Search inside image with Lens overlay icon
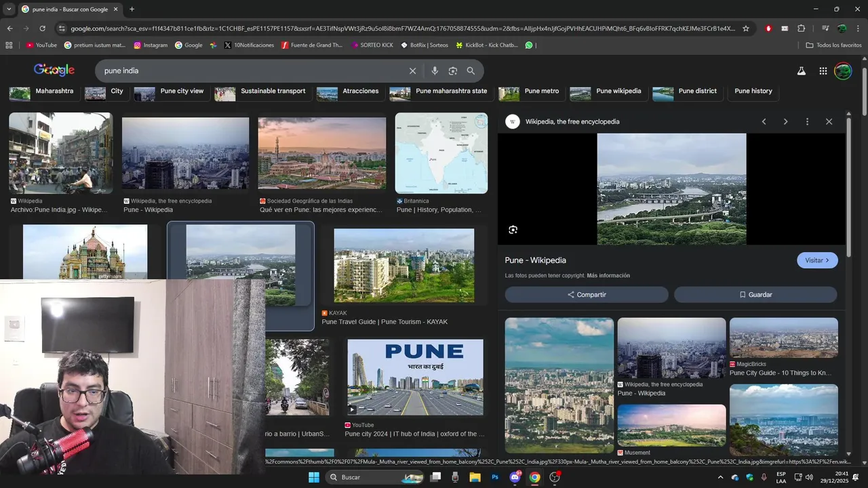This screenshot has width=868, height=488. (513, 230)
